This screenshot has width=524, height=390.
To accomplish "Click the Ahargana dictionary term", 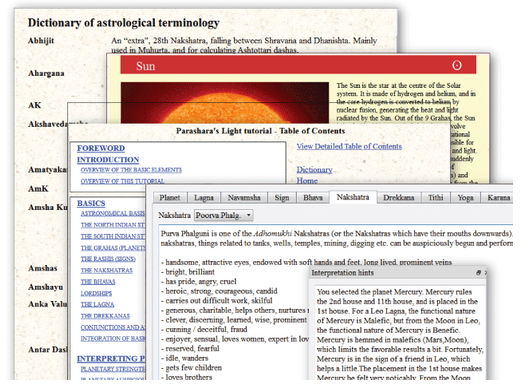I will (46, 73).
